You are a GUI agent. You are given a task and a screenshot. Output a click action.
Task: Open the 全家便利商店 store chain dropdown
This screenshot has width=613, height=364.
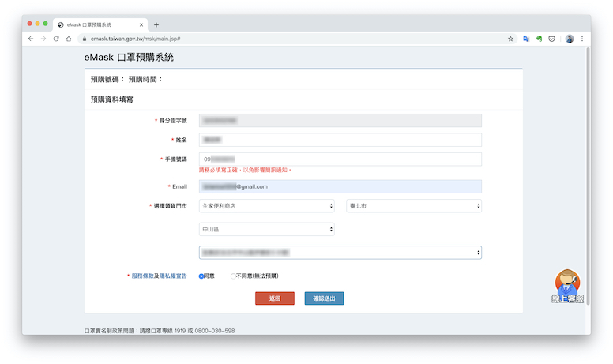coord(267,206)
